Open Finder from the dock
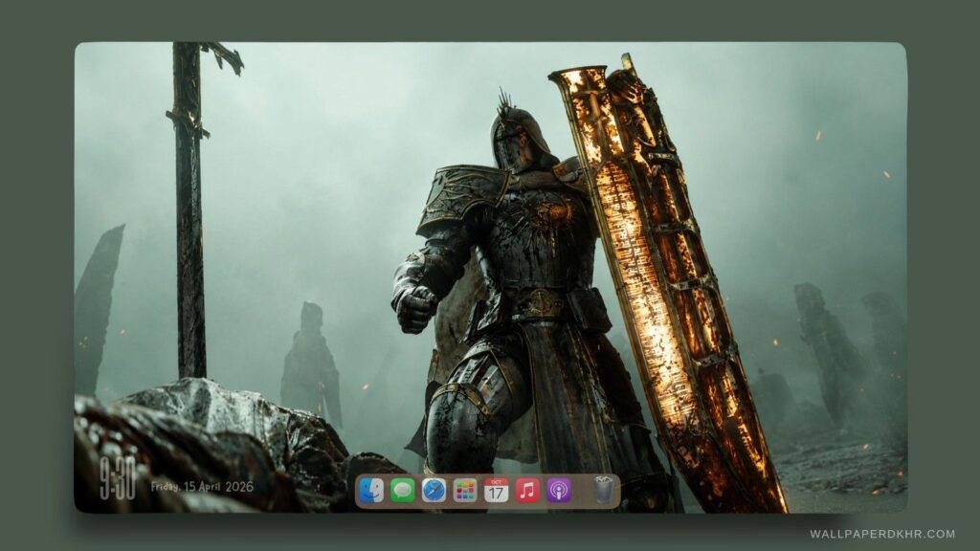Screen dimensions: 980x551 click(371, 491)
